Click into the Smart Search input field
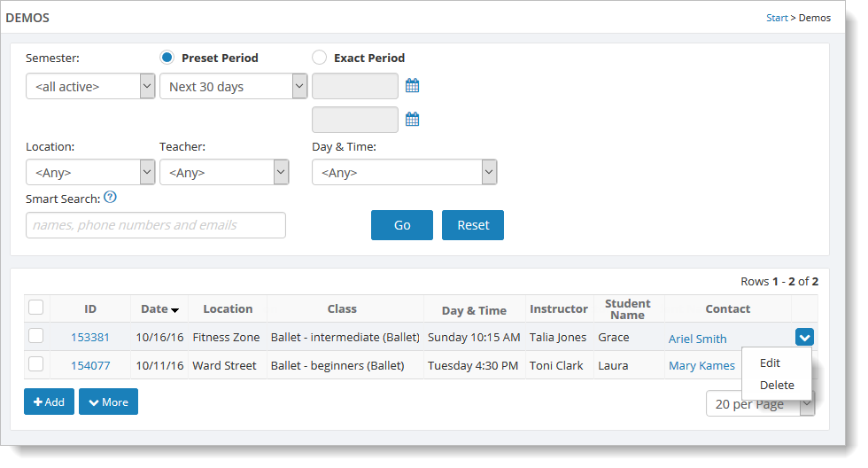This screenshot has height=468, width=868. pos(156,225)
